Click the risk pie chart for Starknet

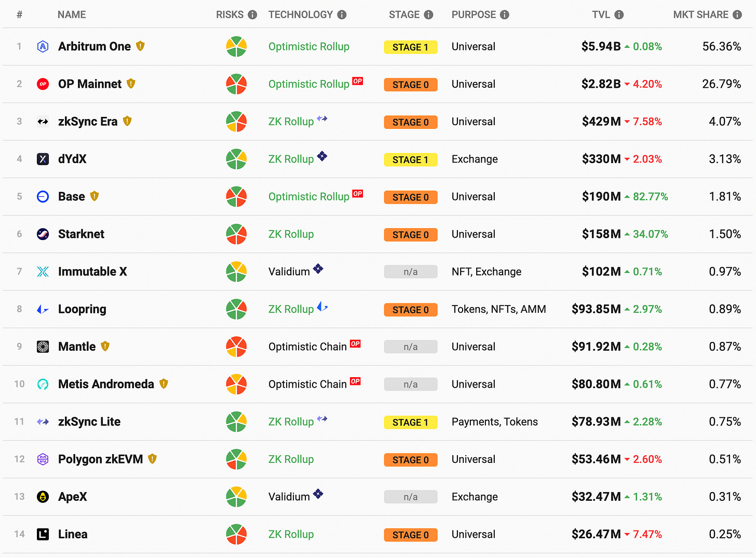coord(236,234)
